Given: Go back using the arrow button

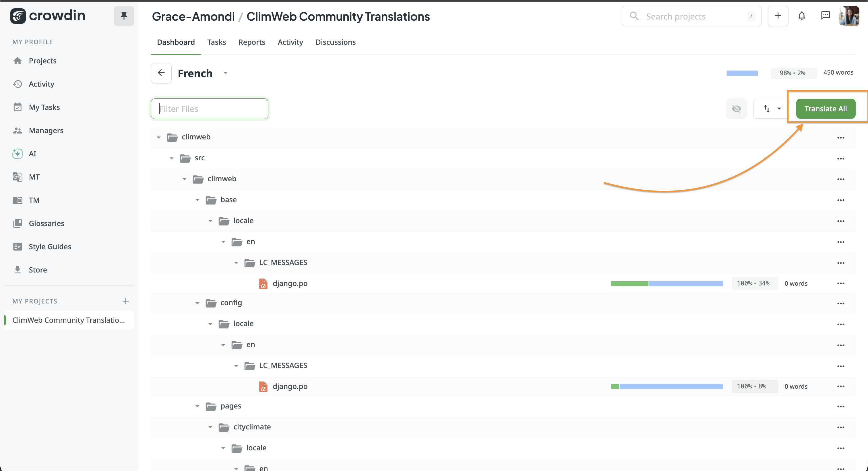Looking at the screenshot, I should coord(161,73).
